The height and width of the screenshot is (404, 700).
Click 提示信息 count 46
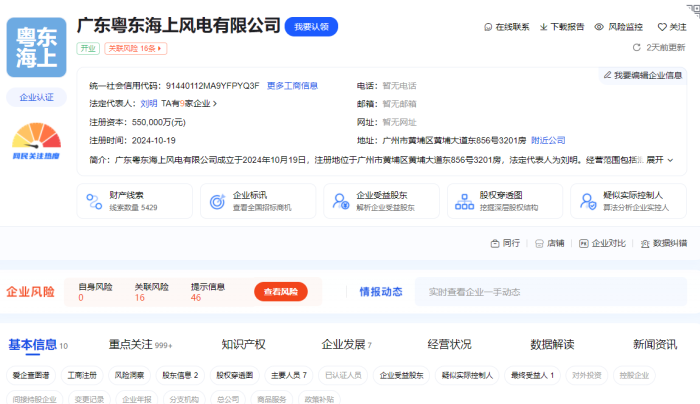(196, 298)
